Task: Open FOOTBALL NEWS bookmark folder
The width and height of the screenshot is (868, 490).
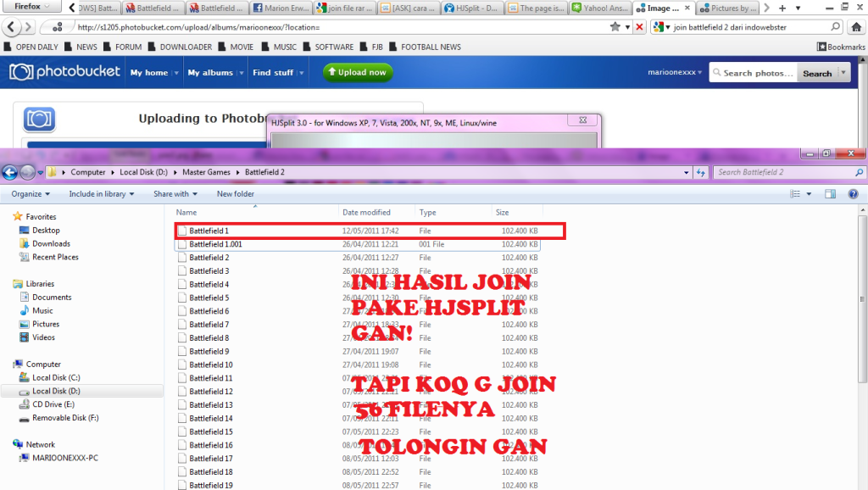Action: [x=426, y=47]
